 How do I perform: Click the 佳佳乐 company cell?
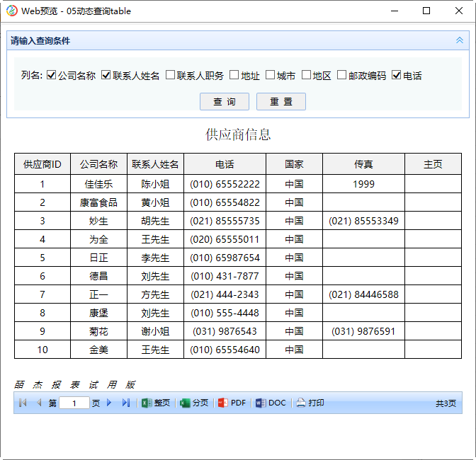point(98,184)
